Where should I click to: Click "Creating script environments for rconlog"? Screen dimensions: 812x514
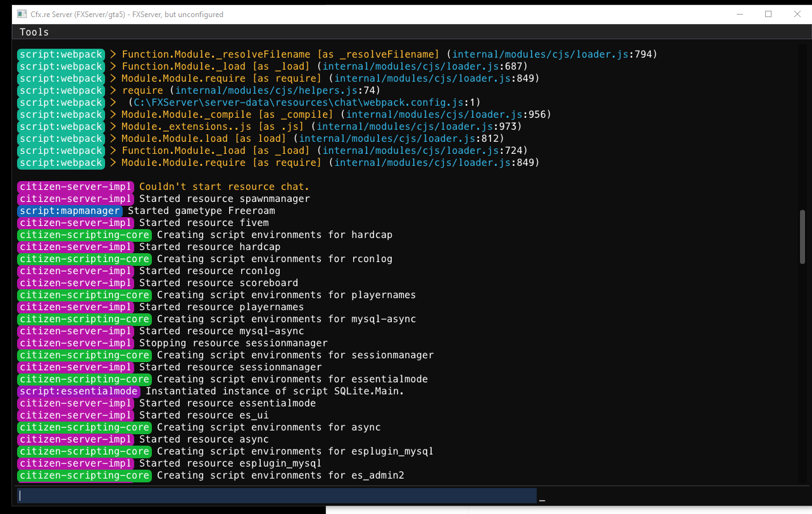coord(275,259)
